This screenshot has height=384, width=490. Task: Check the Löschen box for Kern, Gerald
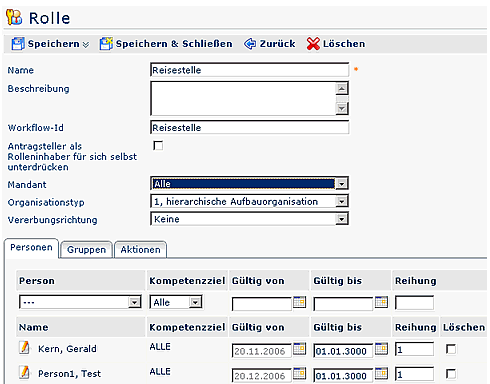click(451, 349)
